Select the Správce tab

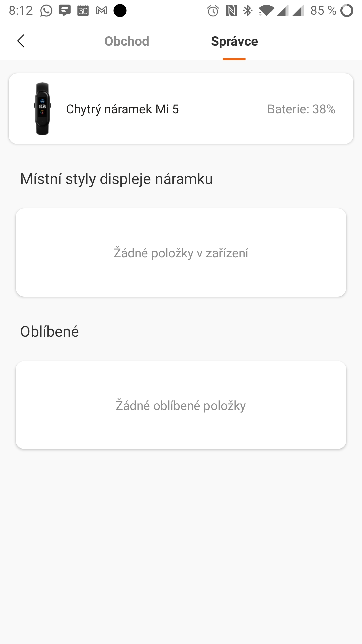tap(234, 41)
